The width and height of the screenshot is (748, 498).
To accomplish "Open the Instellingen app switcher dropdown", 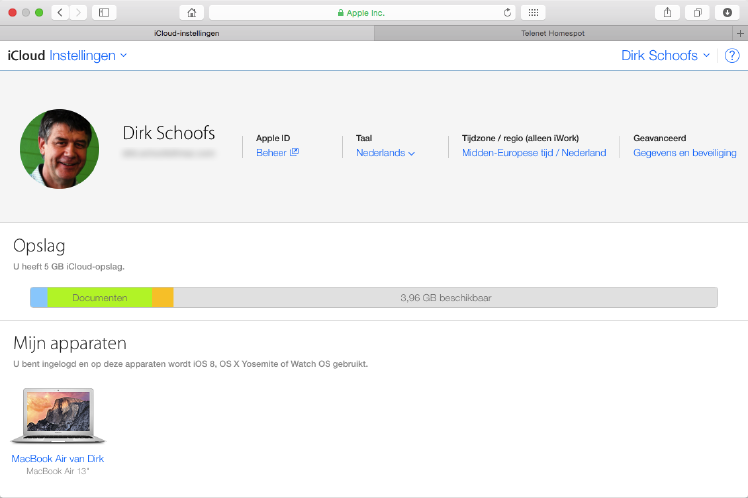I will click(x=88, y=55).
